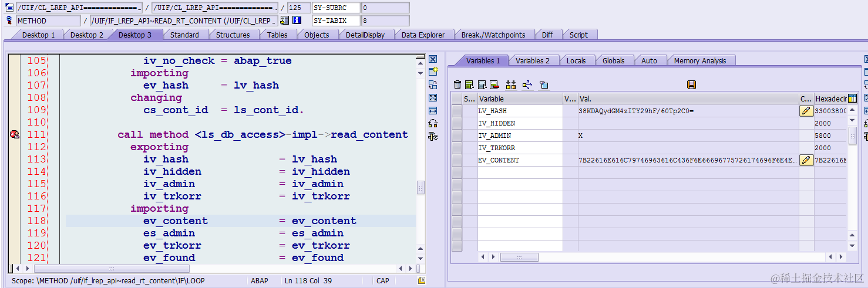Click the line number 125 field

tap(299, 8)
